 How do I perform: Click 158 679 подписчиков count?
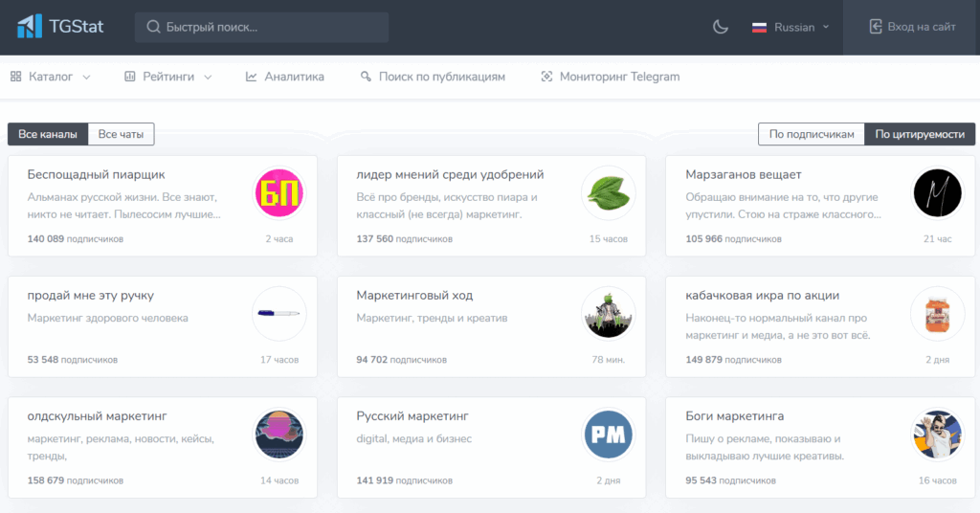pos(75,480)
